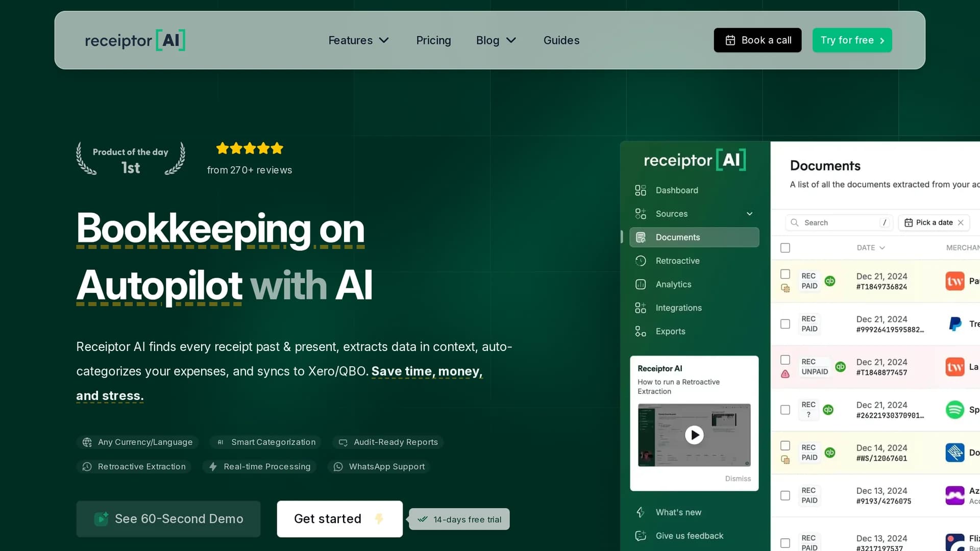Expand the Sources chevron in sidebar
The image size is (980, 551).
click(x=749, y=214)
